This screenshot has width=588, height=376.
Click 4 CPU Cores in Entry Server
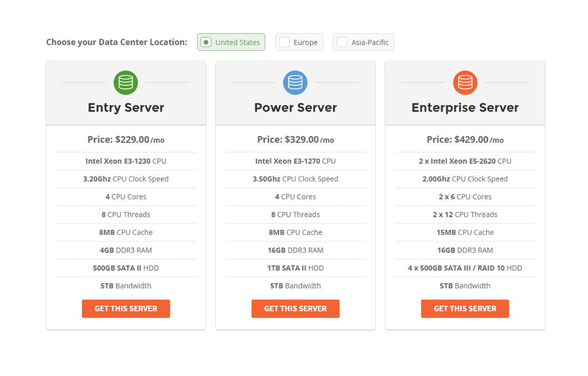point(126,197)
